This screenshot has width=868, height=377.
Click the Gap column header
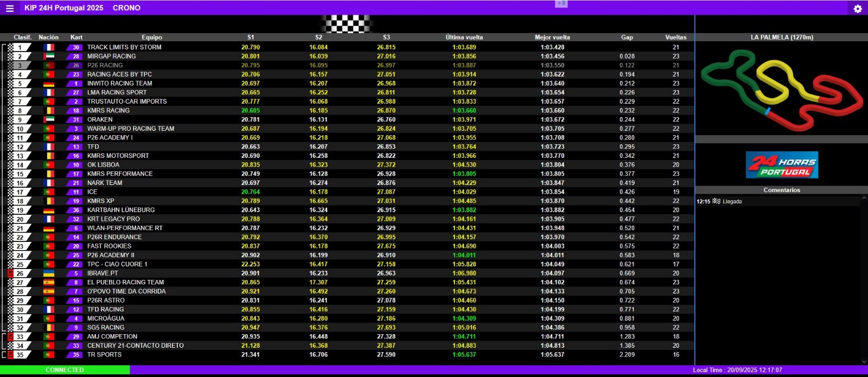click(x=627, y=37)
